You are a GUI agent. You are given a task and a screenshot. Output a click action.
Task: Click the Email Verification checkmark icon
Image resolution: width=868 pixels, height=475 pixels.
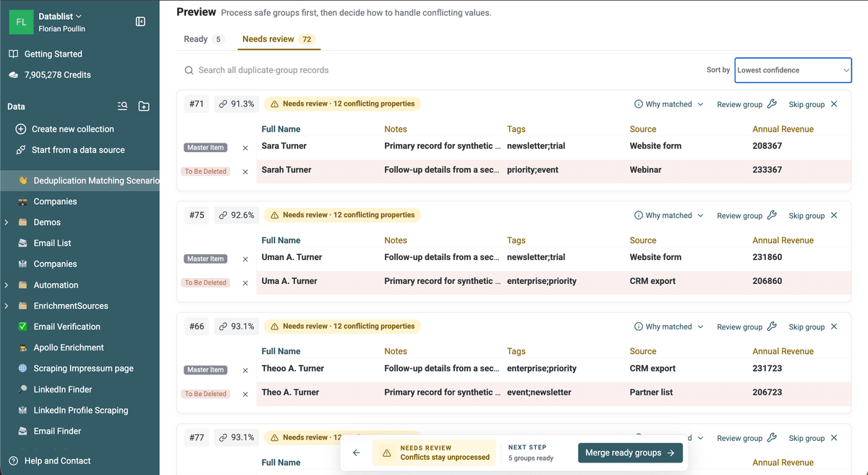[x=22, y=327]
